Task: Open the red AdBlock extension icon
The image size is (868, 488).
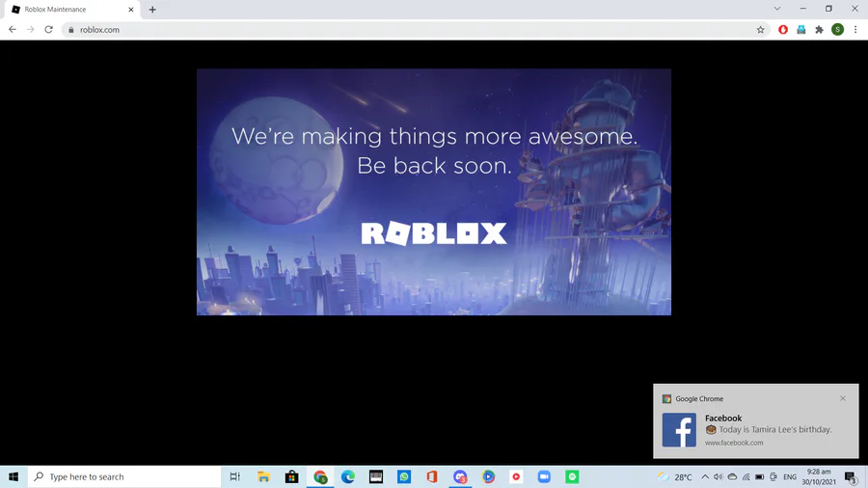Action: (x=783, y=30)
